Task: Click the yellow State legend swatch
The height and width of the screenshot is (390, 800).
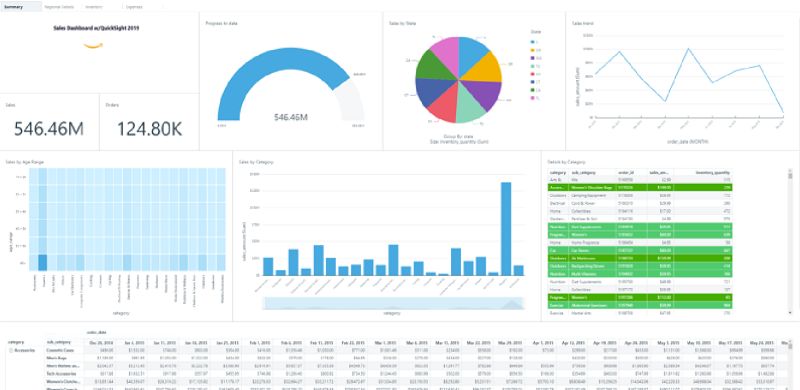Action: point(533,50)
